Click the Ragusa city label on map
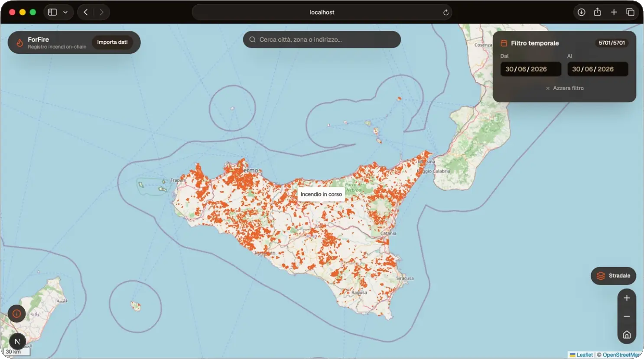Screen dimensions: 644x359 [359, 293]
